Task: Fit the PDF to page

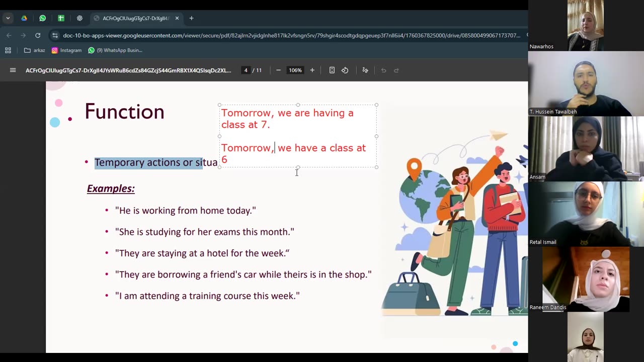Action: (332, 70)
